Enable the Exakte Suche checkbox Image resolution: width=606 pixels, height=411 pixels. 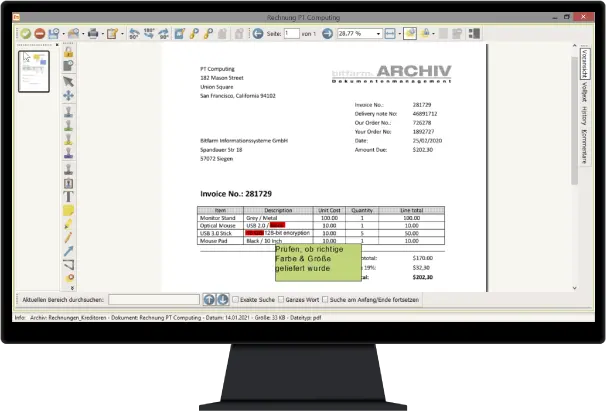(235, 300)
